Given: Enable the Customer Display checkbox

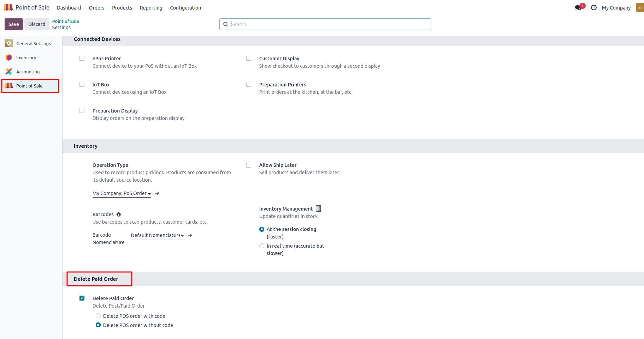Looking at the screenshot, I should [x=249, y=58].
